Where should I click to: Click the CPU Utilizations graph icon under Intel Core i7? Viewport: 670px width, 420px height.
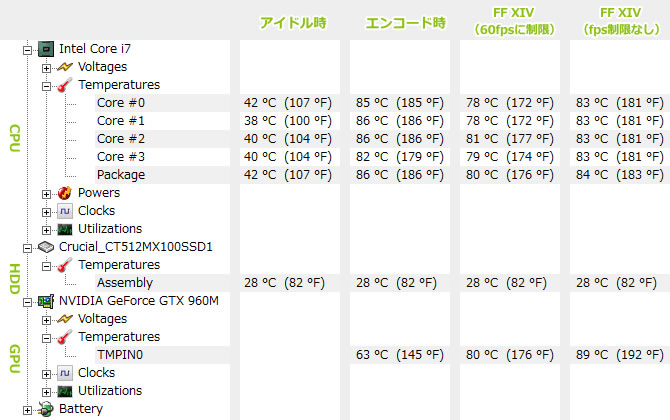click(x=65, y=229)
